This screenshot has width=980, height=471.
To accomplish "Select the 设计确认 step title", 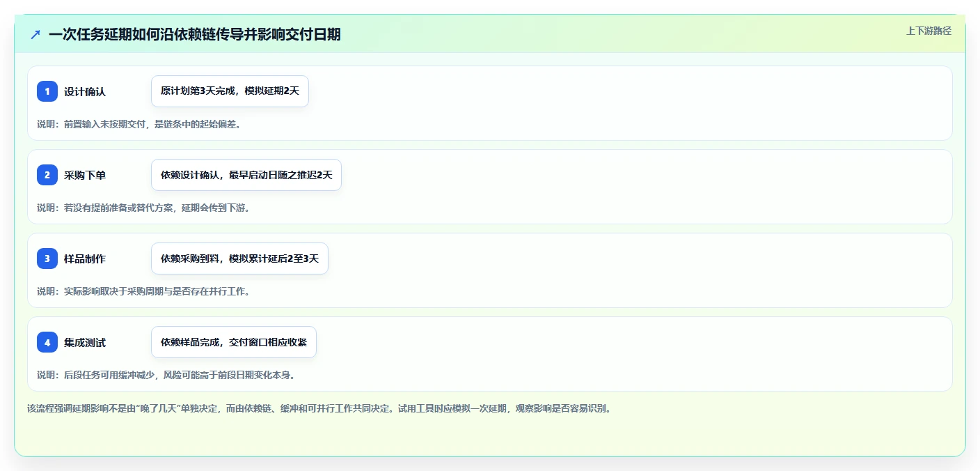I will 85,91.
